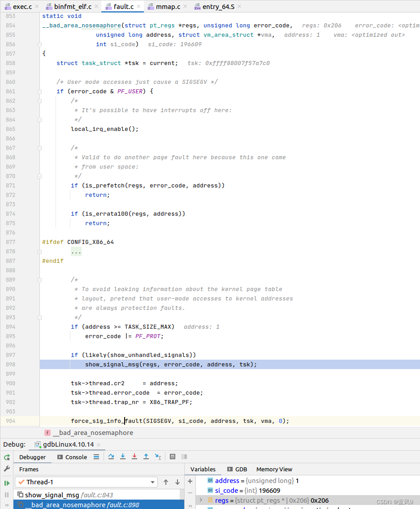Click the Step Over icon
This screenshot has width=420, height=509.
pos(111,457)
